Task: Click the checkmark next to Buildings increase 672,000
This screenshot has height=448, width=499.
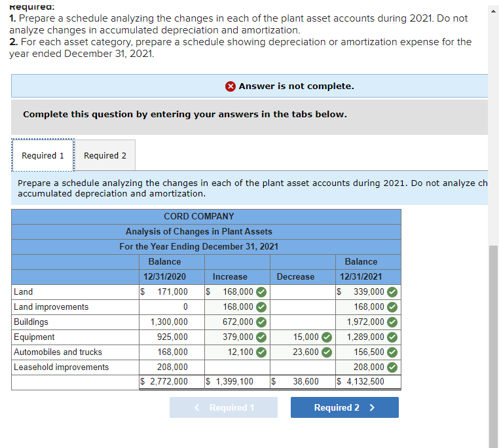Action: point(261,322)
